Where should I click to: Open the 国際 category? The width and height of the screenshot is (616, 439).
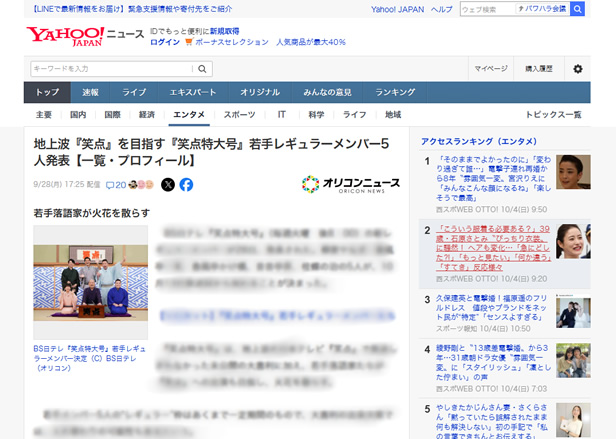(x=112, y=115)
